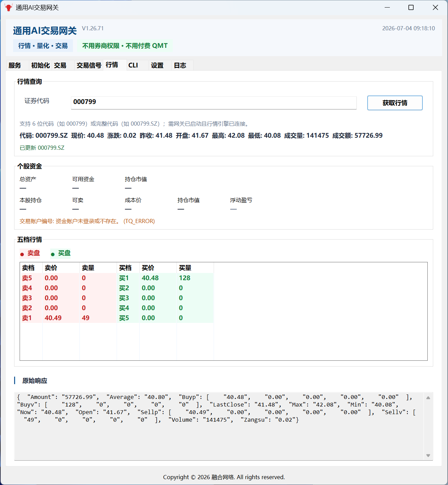This screenshot has height=485, width=448.
Task: Click inside the 原始响应 JSON text area
Action: pyautogui.click(x=219, y=426)
